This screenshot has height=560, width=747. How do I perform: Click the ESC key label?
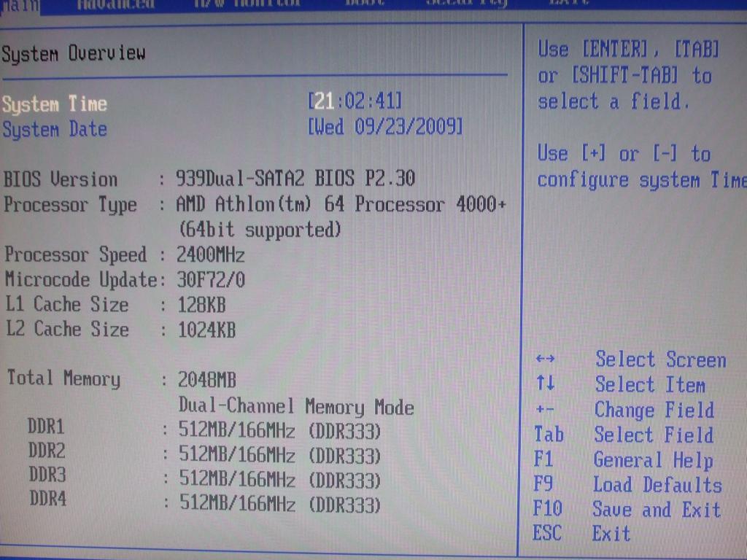pyautogui.click(x=547, y=533)
